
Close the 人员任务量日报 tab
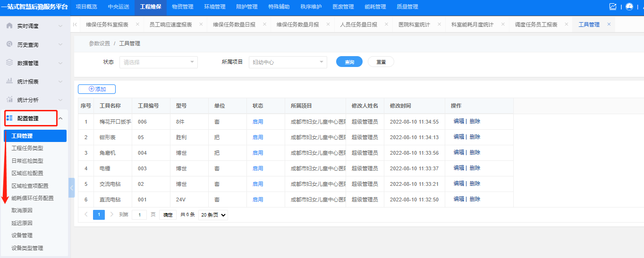click(x=386, y=24)
